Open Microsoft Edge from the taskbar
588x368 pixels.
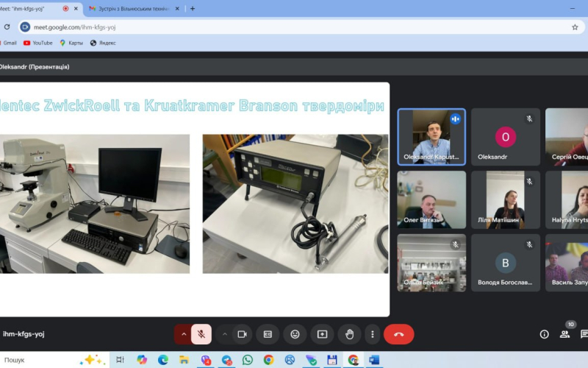(x=162, y=360)
